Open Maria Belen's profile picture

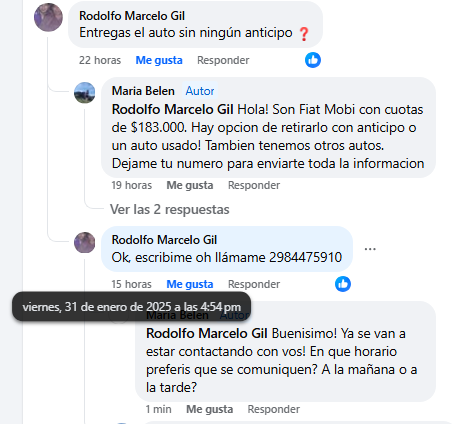coord(84,93)
